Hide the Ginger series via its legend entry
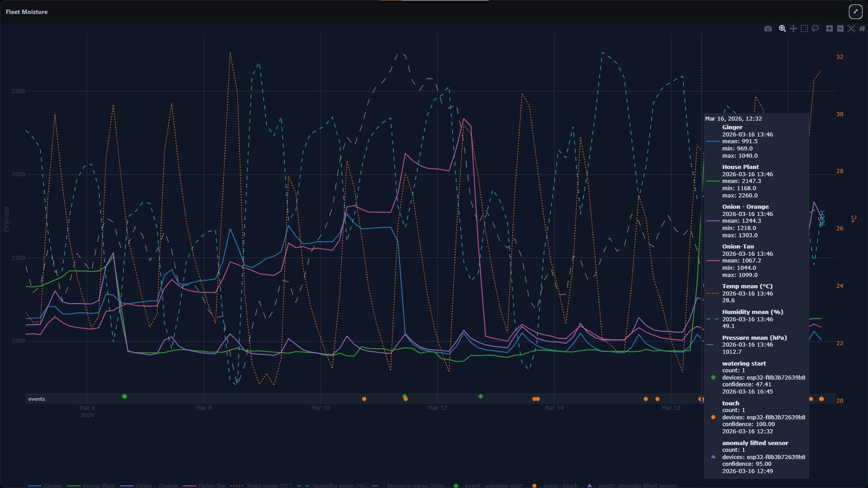The height and width of the screenshot is (488, 868). [52, 486]
